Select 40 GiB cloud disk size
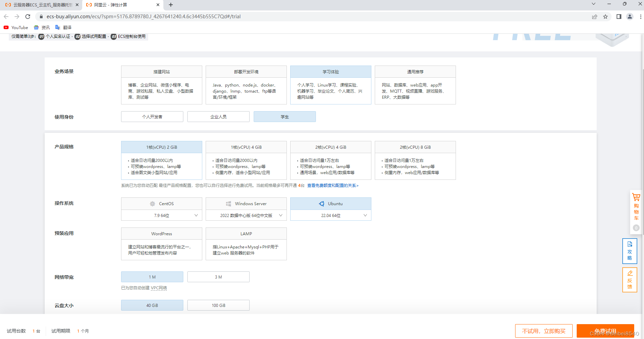Viewport: 644px width, 339px height. coord(152,305)
